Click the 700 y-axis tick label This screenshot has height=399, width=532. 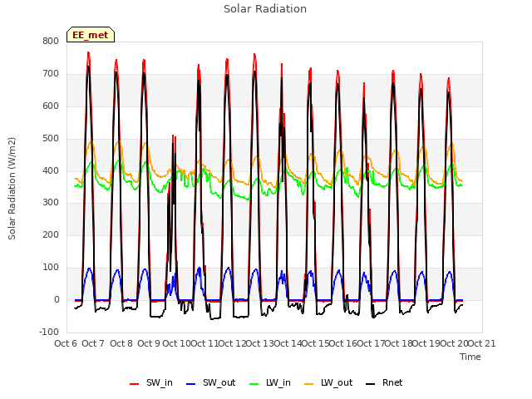[51, 74]
